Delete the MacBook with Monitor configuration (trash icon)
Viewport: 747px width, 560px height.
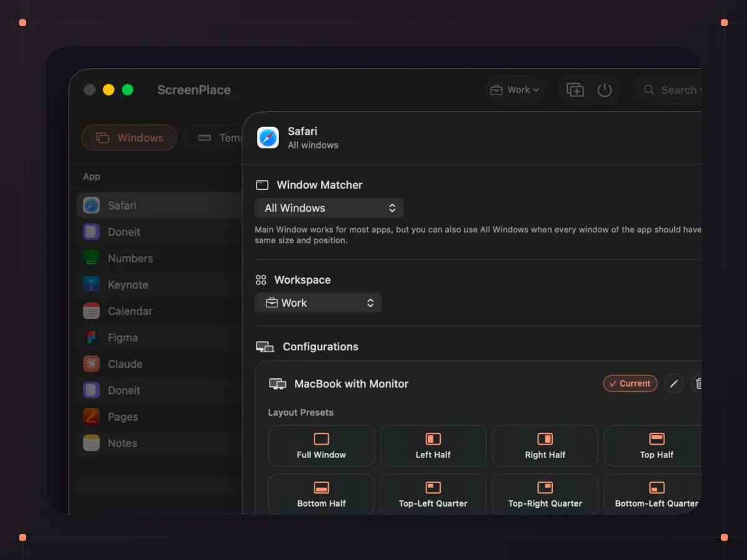698,383
